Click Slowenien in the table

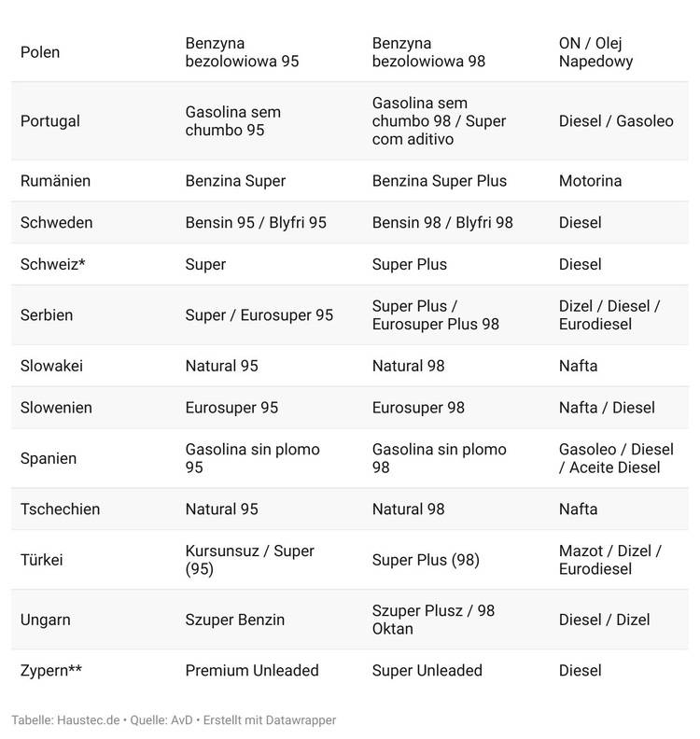tap(56, 408)
